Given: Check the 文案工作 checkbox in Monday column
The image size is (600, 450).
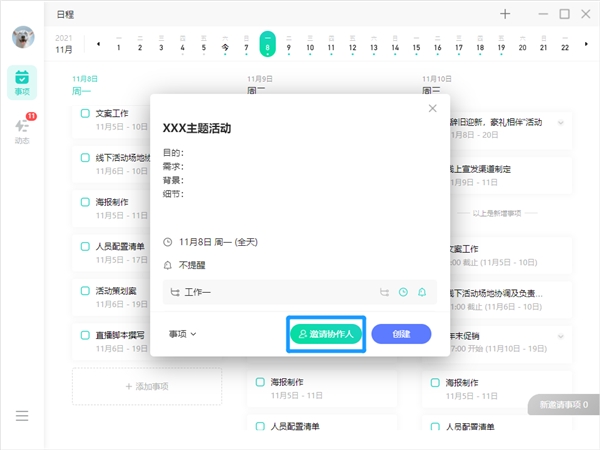Looking at the screenshot, I should point(85,113).
